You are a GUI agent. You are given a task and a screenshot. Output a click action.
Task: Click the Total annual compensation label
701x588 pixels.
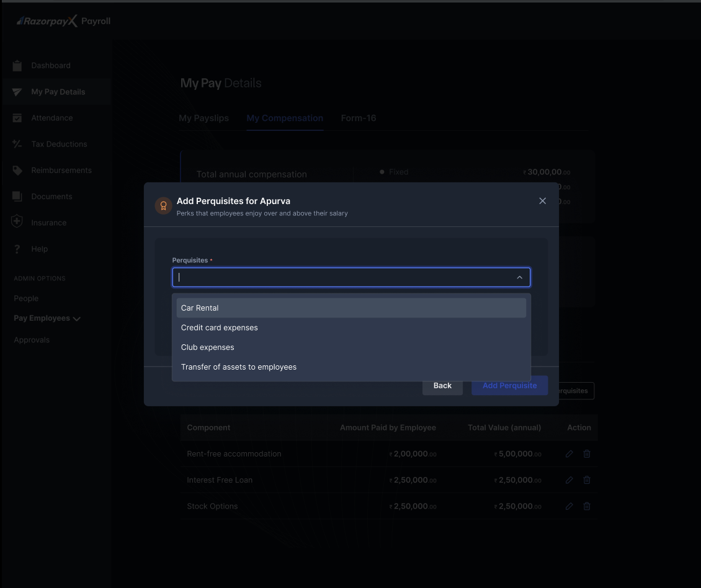[252, 174]
